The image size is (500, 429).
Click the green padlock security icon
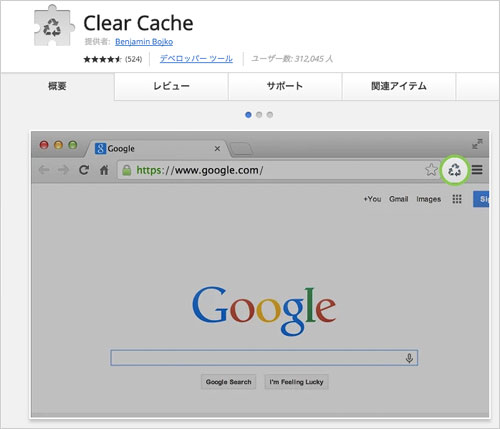[126, 170]
